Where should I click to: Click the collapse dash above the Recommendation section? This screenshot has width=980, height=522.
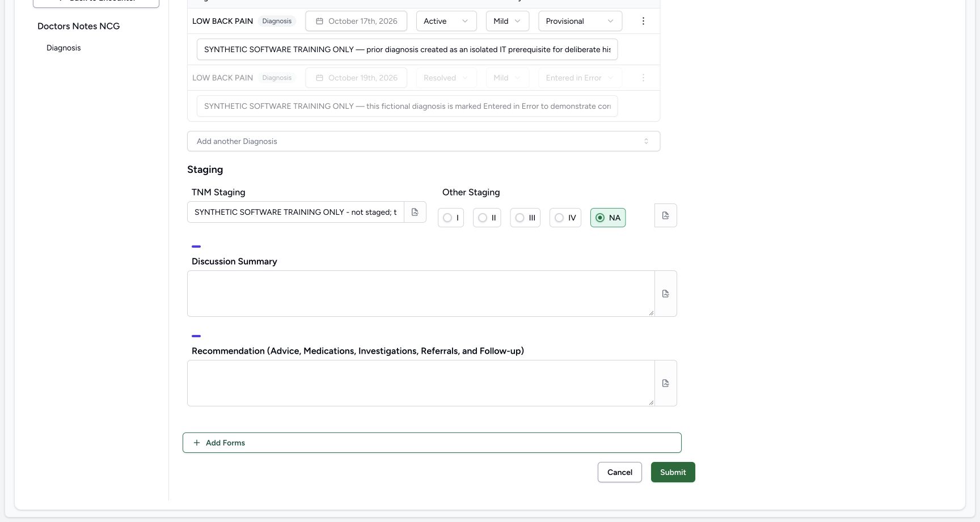(x=196, y=336)
